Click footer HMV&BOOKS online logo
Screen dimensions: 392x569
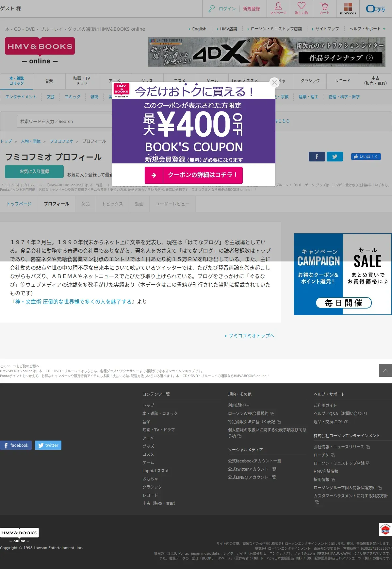[x=19, y=535]
